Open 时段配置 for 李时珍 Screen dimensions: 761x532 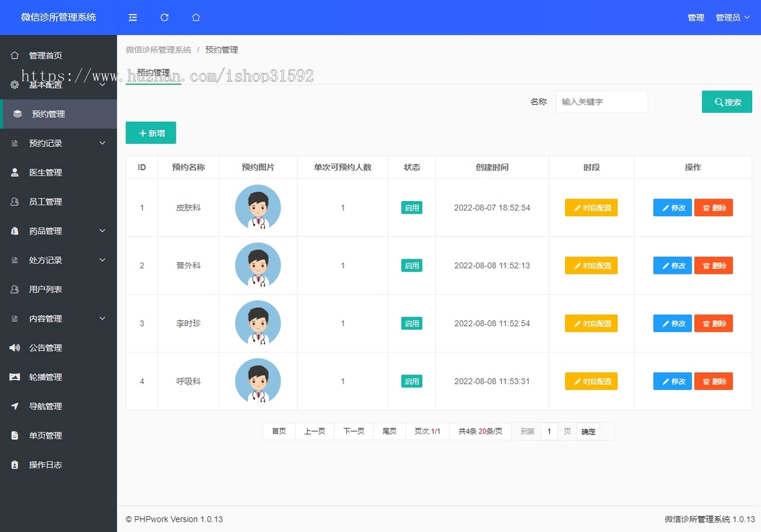(591, 323)
